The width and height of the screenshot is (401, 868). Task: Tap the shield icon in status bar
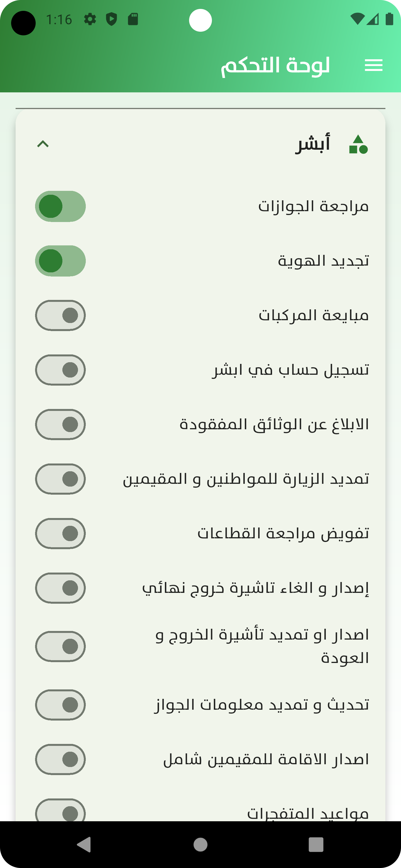111,19
